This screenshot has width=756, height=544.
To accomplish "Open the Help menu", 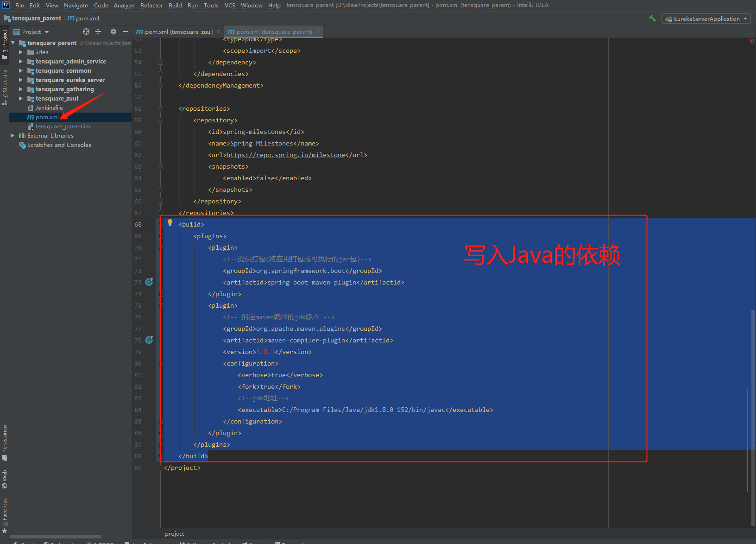I will pos(274,5).
